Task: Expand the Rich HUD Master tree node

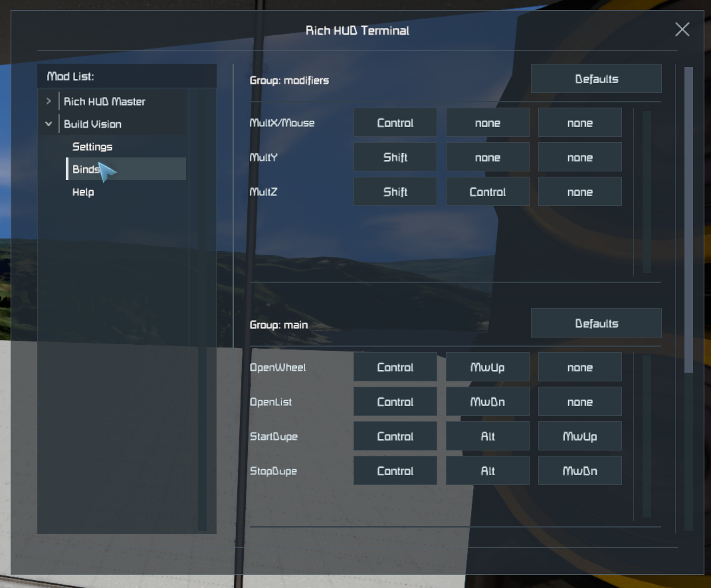Action: [49, 101]
